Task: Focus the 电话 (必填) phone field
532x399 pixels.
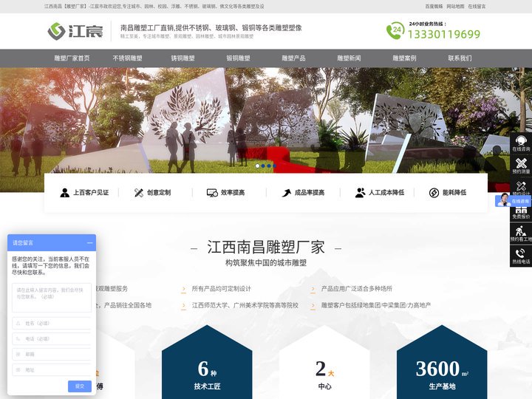Action: pos(52,338)
